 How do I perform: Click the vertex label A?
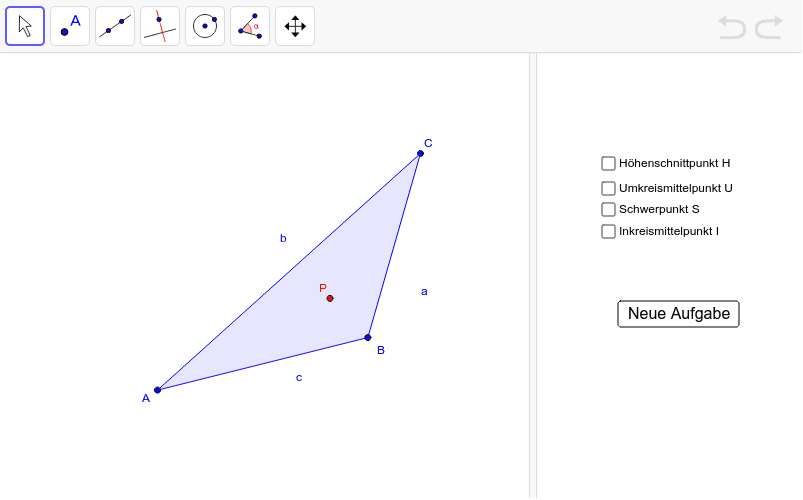click(x=146, y=399)
